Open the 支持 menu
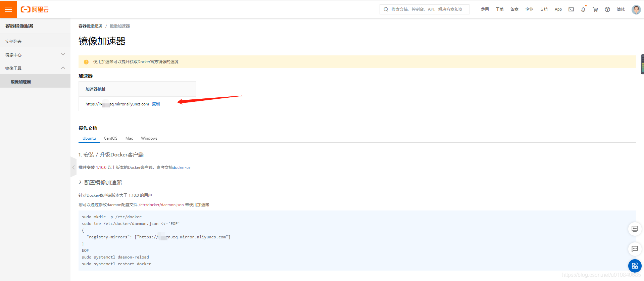This screenshot has height=281, width=644. 544,9
